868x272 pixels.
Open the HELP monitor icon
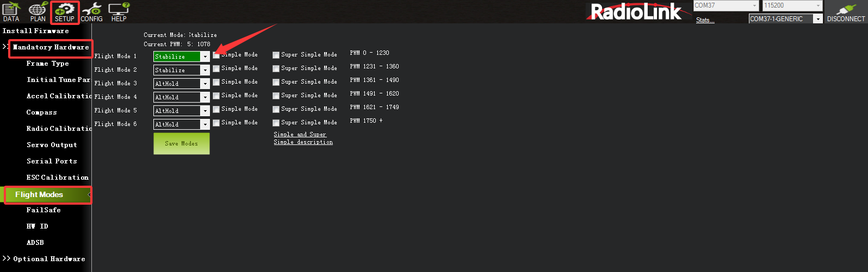119,11
